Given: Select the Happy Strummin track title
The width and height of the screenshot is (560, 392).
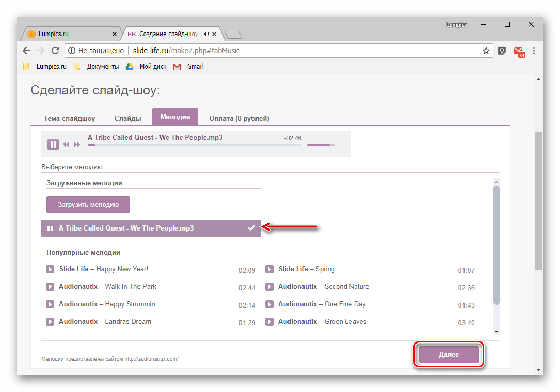Looking at the screenshot, I should click(107, 304).
